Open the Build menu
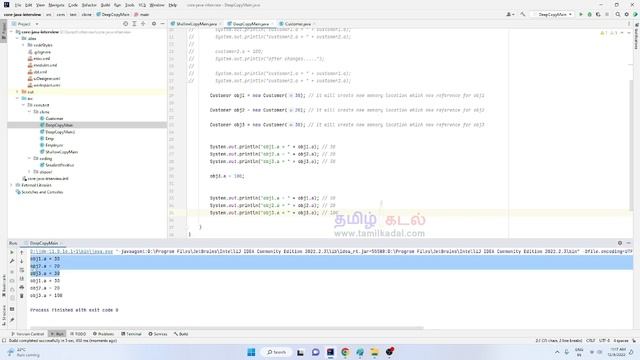The image size is (640, 360). (x=105, y=5)
